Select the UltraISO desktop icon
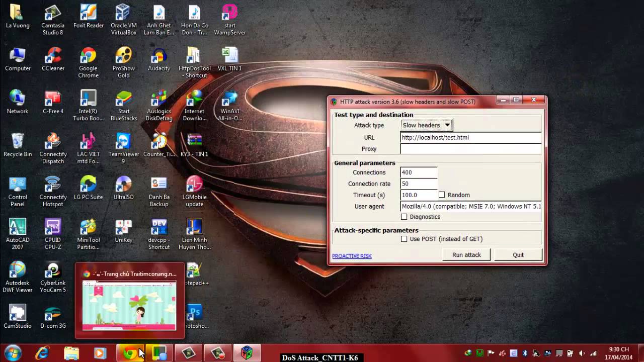The height and width of the screenshot is (362, 644). click(x=124, y=189)
